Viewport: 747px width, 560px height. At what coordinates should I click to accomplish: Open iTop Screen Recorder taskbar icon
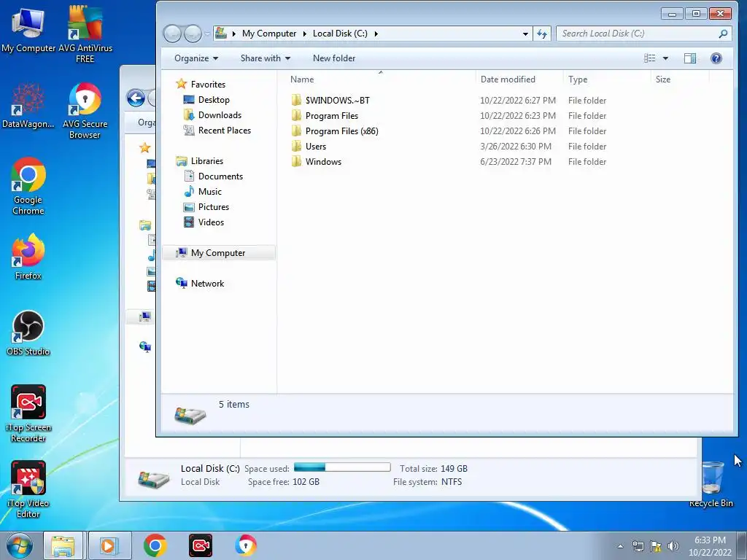click(x=201, y=545)
